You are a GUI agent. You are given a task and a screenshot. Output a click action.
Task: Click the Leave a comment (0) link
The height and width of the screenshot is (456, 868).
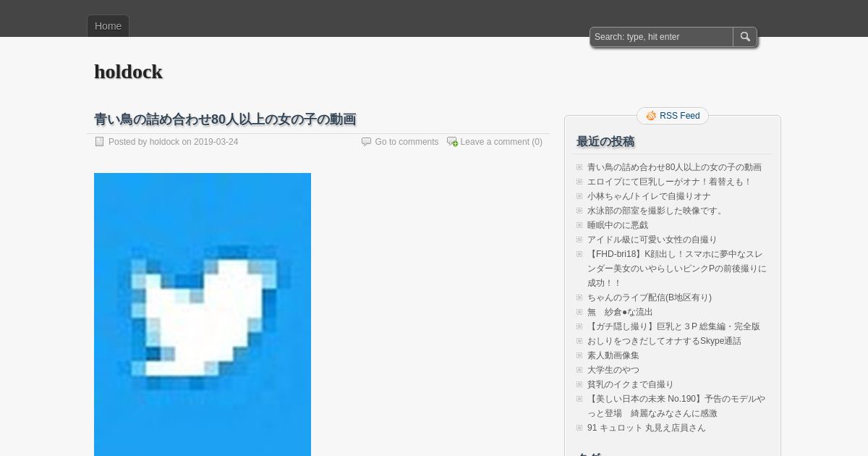click(x=501, y=142)
